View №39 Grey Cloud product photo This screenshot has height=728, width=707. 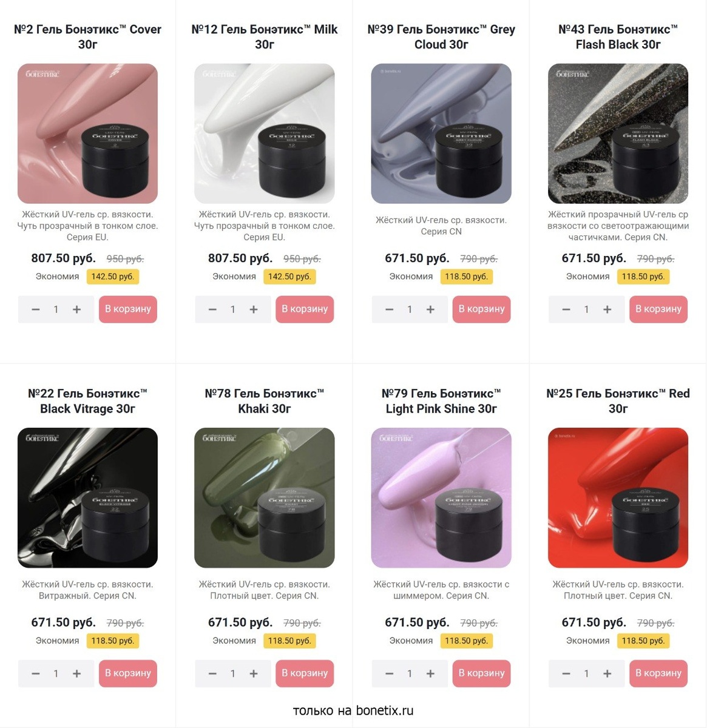(x=441, y=133)
